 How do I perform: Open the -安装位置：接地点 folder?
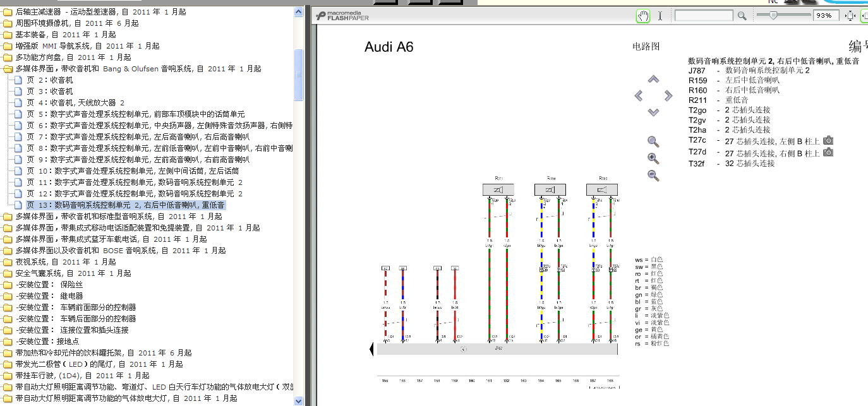click(47, 342)
